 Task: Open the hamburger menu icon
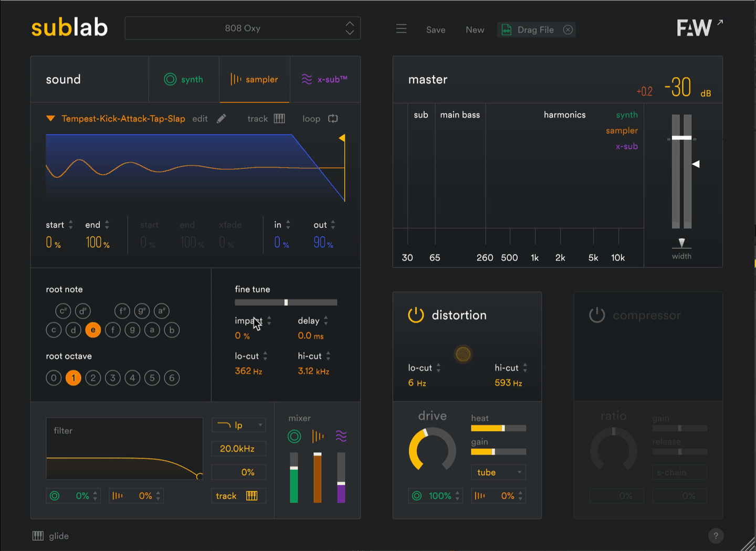(x=402, y=28)
